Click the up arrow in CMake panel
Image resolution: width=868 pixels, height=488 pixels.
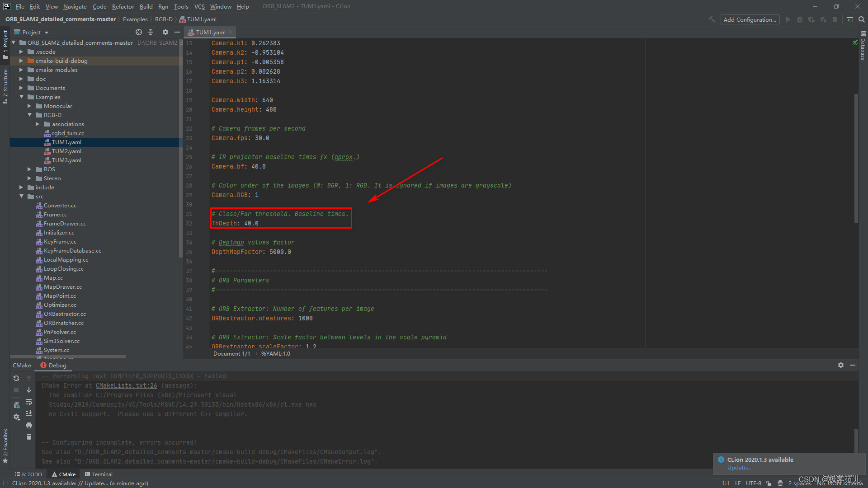click(29, 378)
